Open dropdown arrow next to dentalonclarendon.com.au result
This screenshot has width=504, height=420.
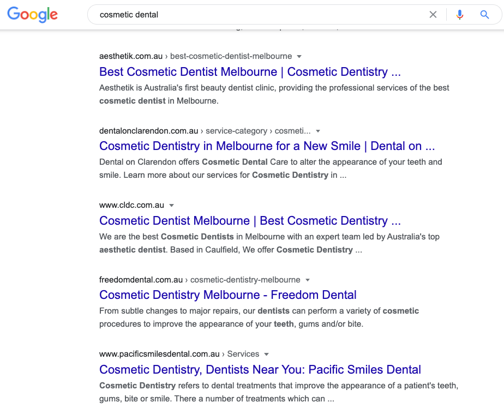click(x=318, y=131)
